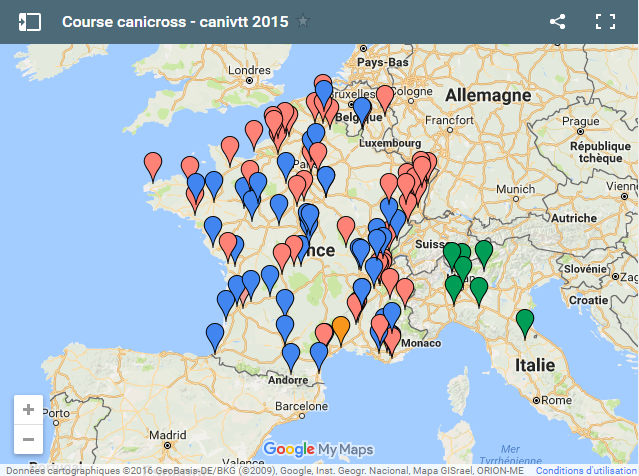Screen dimensions: 639x476
Task: Select the southwesternmost blue marker near Spain
Action: click(x=215, y=335)
